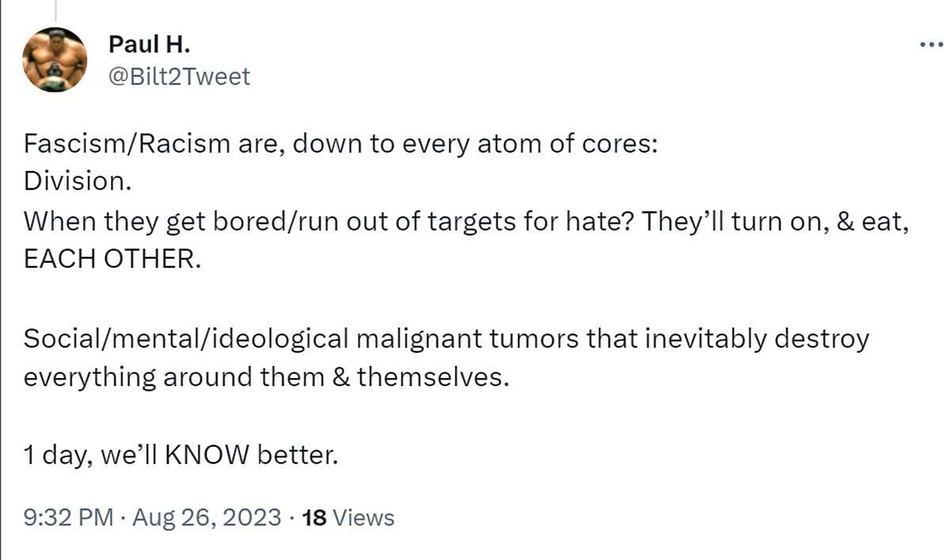Click the line starting 'When they get bored'

(463, 221)
